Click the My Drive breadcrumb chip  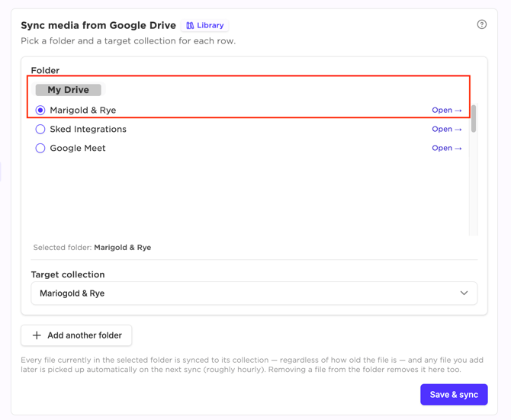[69, 90]
